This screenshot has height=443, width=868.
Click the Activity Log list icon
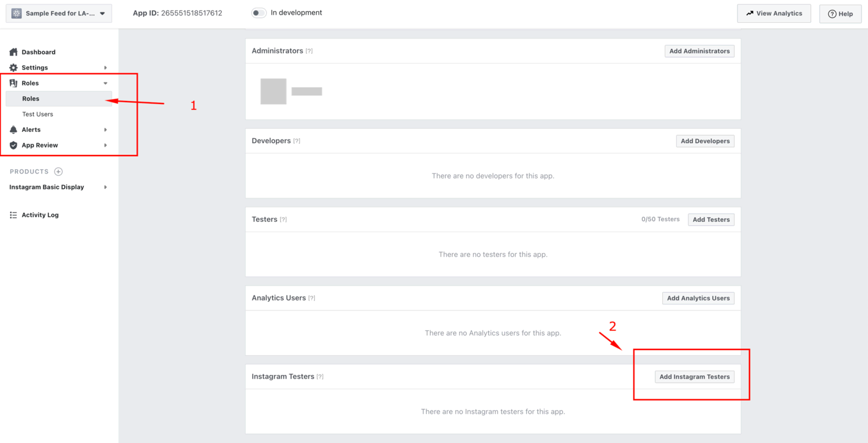pos(14,215)
